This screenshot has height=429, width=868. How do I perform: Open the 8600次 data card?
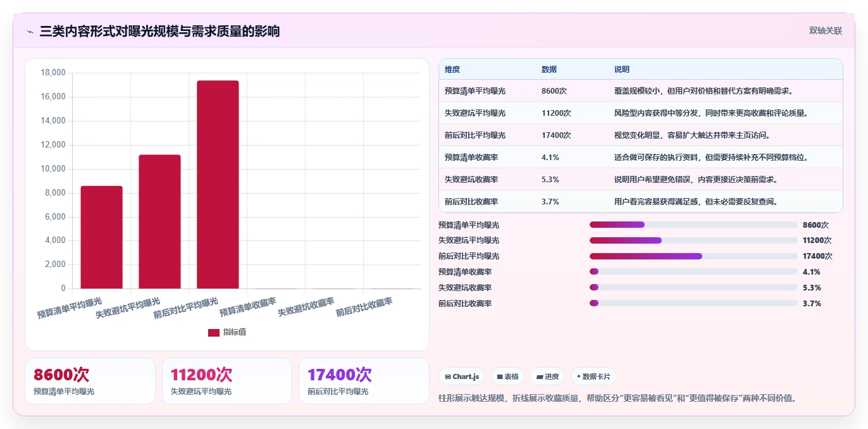point(90,381)
